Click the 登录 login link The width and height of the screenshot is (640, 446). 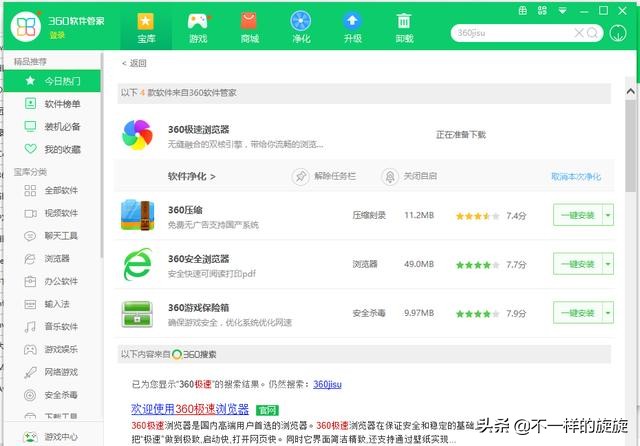pyautogui.click(x=57, y=36)
